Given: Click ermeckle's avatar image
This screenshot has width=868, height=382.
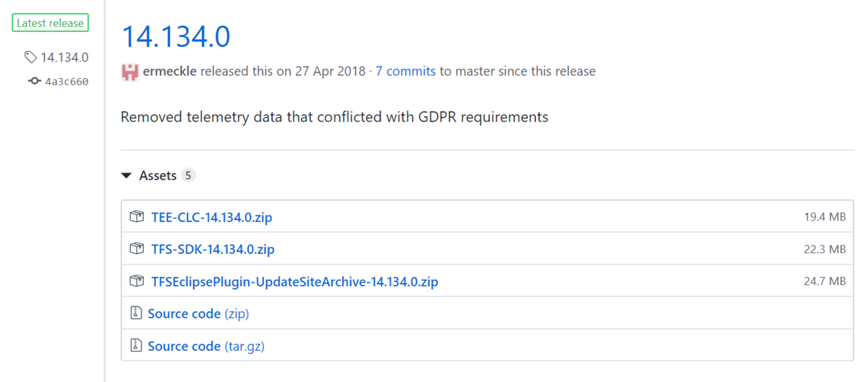Looking at the screenshot, I should point(129,72).
